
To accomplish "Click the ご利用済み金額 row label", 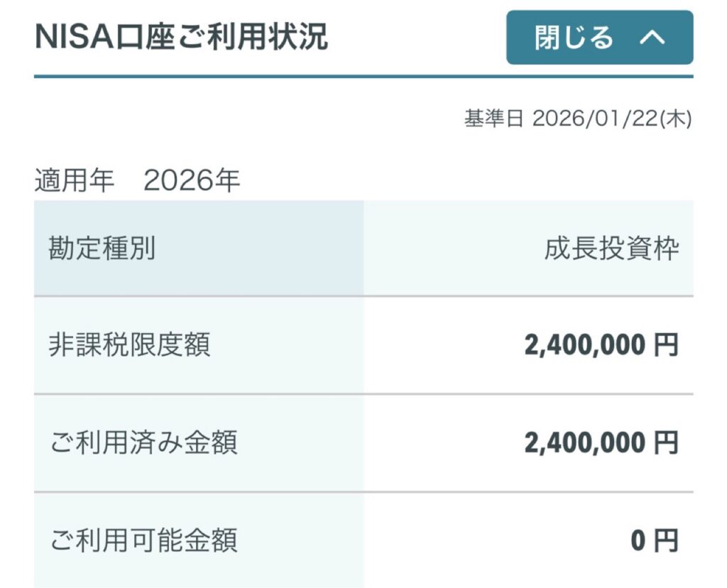I will point(143,442).
